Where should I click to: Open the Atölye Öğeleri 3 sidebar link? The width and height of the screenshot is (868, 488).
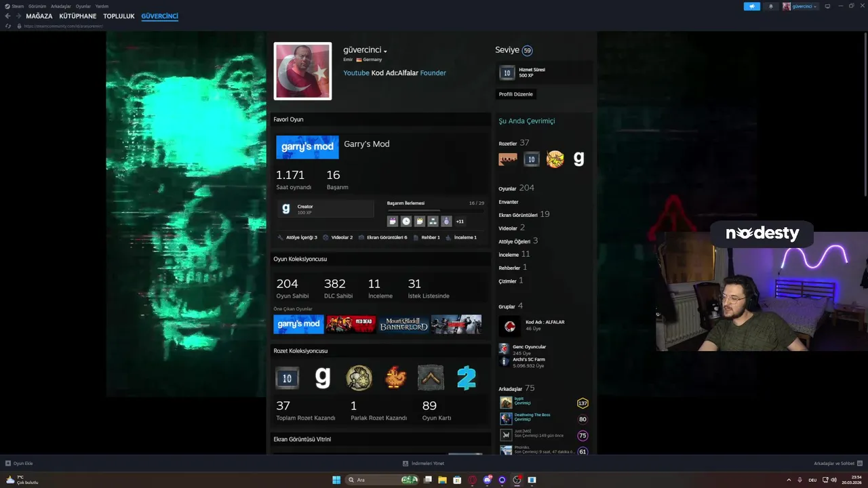click(518, 241)
